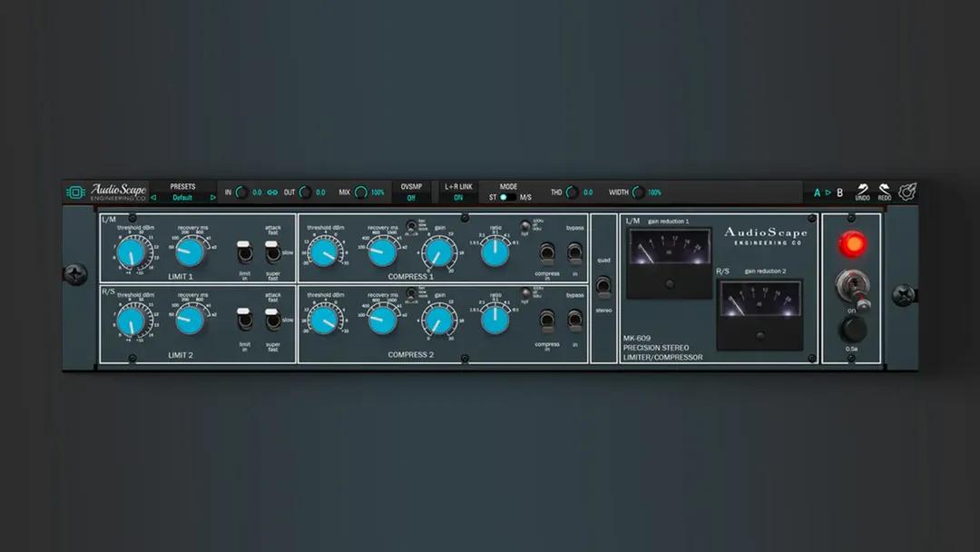The width and height of the screenshot is (980, 552).
Task: Toggle the L+R Link ON button
Action: pyautogui.click(x=458, y=197)
